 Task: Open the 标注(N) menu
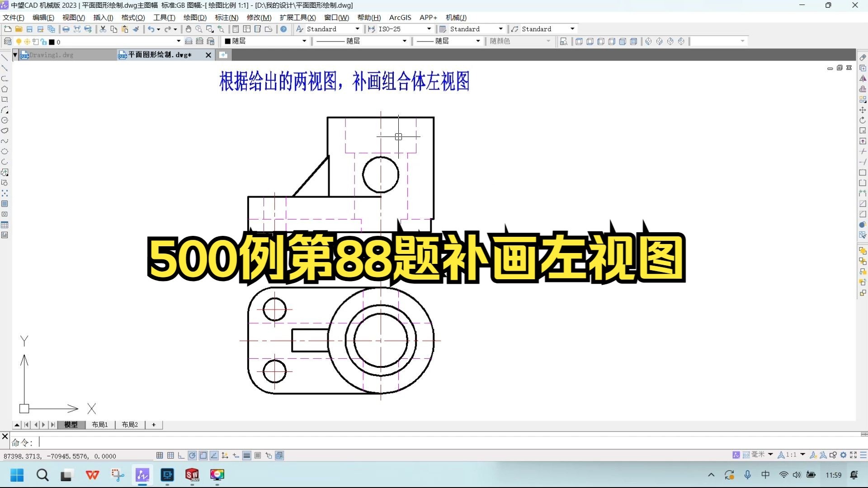[226, 17]
